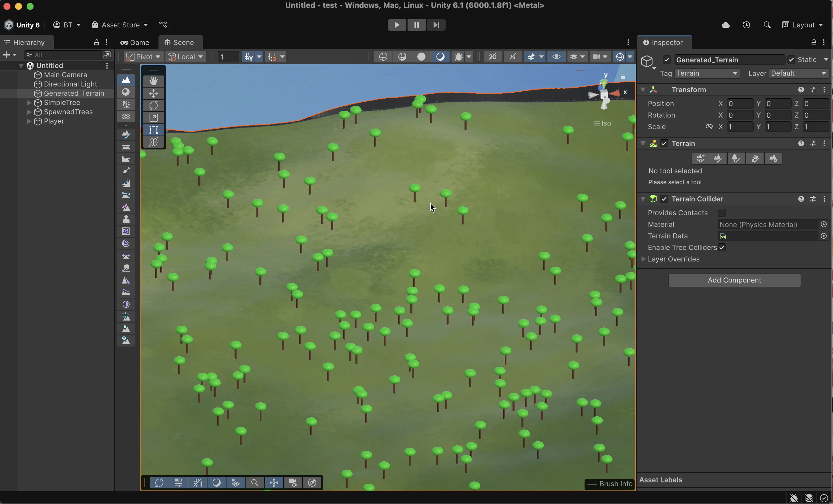Open the Layout dropdown menu

click(803, 25)
